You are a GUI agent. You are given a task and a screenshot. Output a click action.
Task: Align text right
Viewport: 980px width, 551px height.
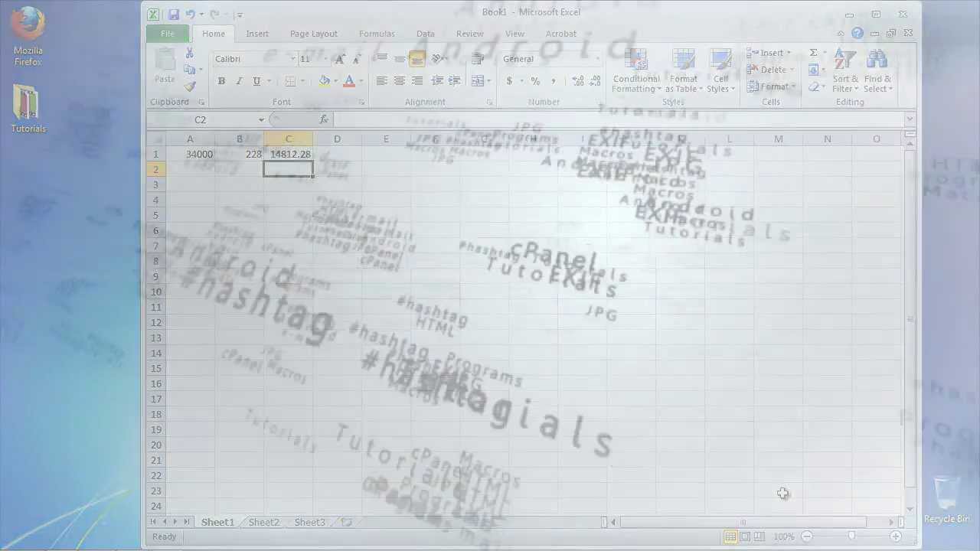(416, 80)
